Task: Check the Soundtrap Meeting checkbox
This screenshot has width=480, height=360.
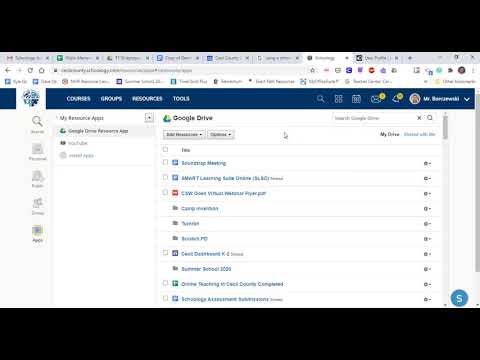Action: coord(165,162)
